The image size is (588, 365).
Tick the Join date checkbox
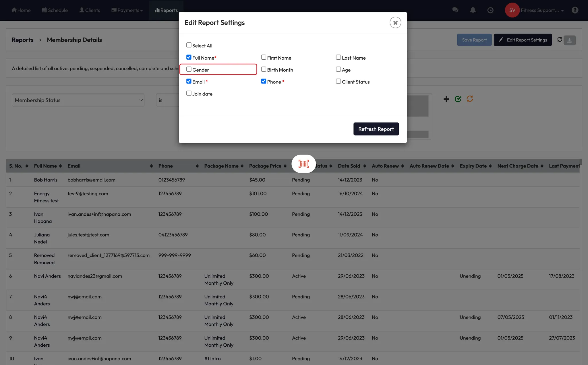tap(189, 93)
